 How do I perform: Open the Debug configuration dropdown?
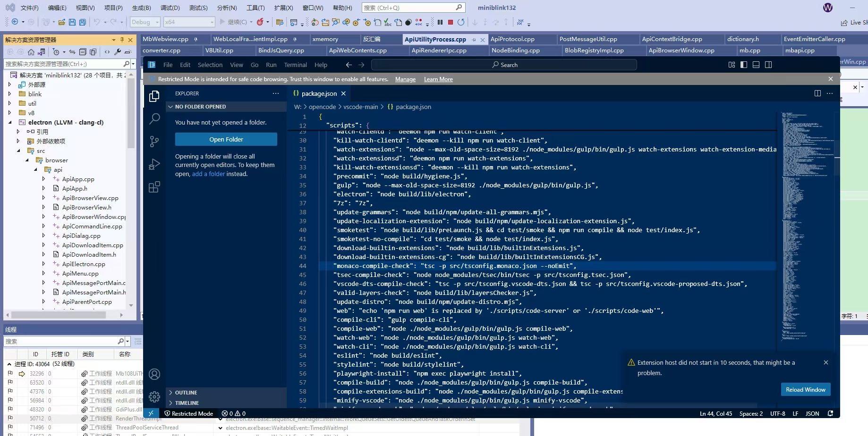145,22
